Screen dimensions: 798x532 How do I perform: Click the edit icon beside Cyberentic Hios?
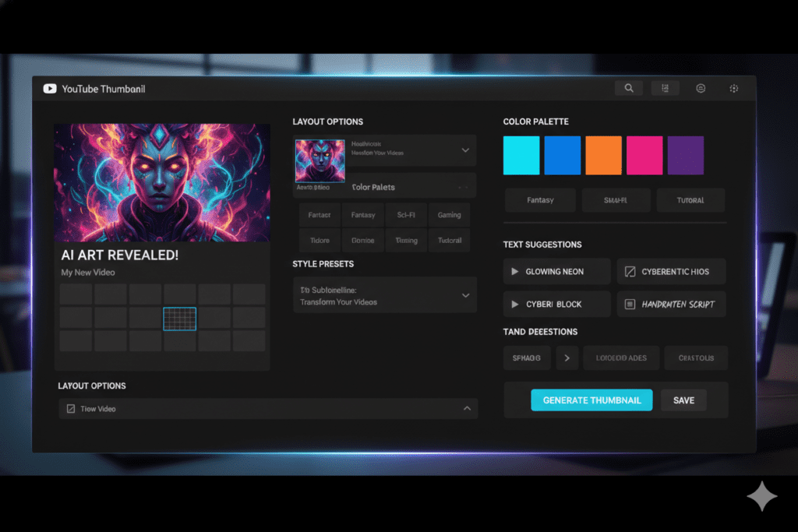coord(631,271)
